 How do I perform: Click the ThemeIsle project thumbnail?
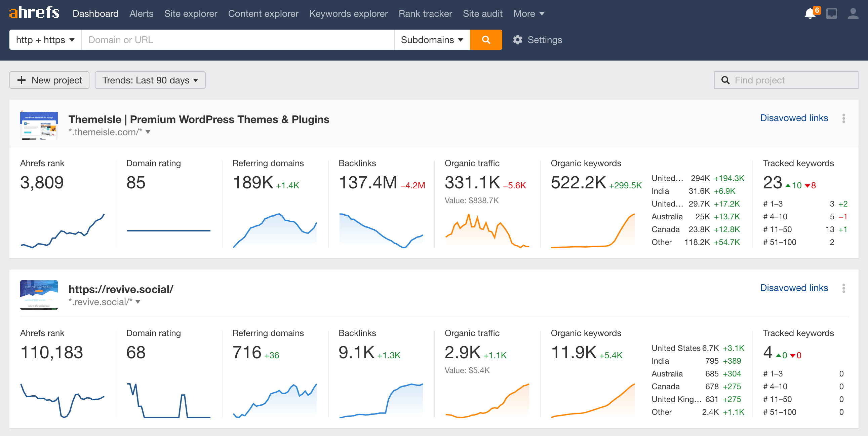pyautogui.click(x=39, y=125)
